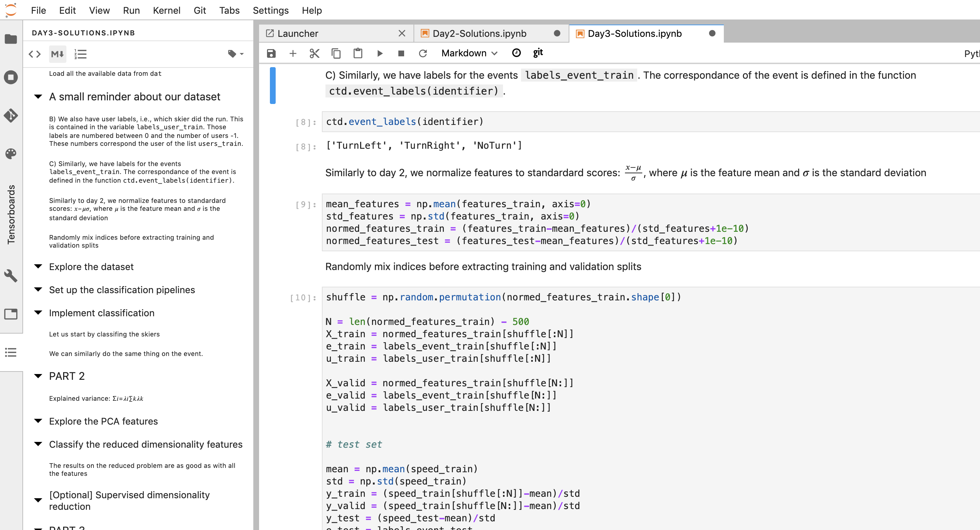Toggle auto-numbering of headings
This screenshot has height=530, width=980.
[x=81, y=54]
